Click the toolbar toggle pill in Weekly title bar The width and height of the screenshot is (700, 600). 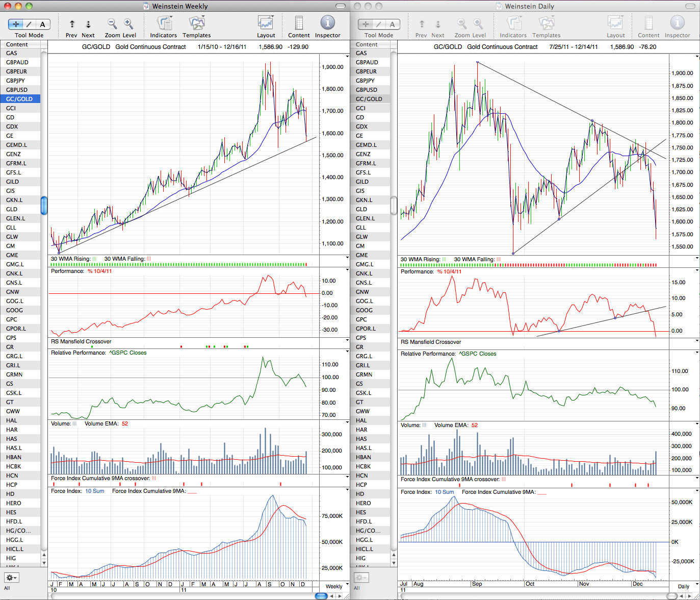pos(341,6)
